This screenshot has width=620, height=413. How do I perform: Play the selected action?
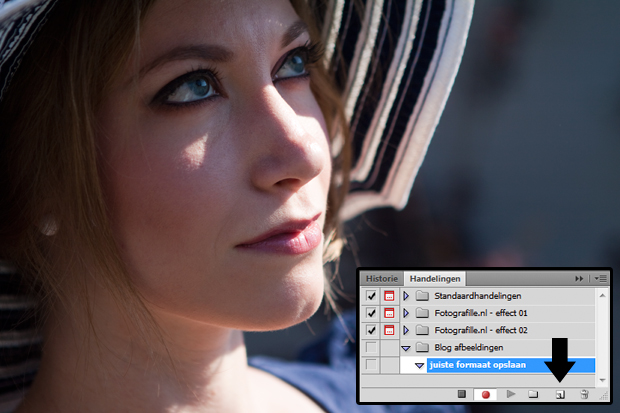[x=511, y=395]
